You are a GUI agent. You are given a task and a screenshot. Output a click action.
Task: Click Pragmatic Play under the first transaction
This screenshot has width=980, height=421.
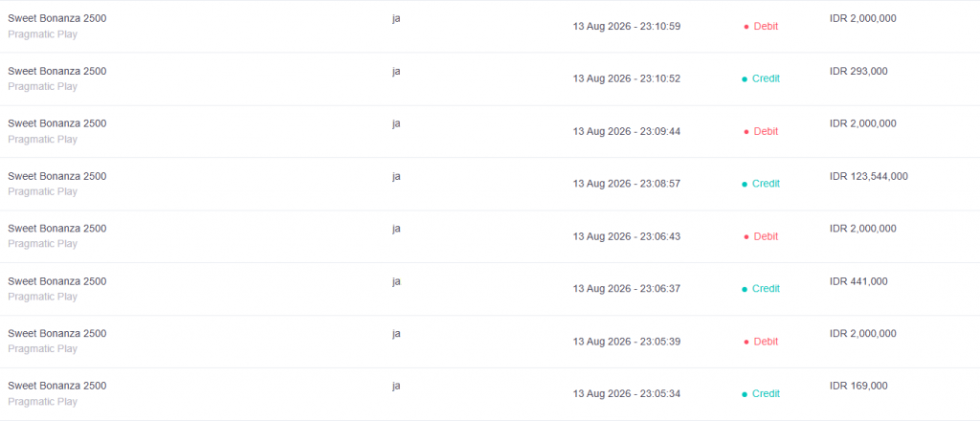pyautogui.click(x=42, y=34)
